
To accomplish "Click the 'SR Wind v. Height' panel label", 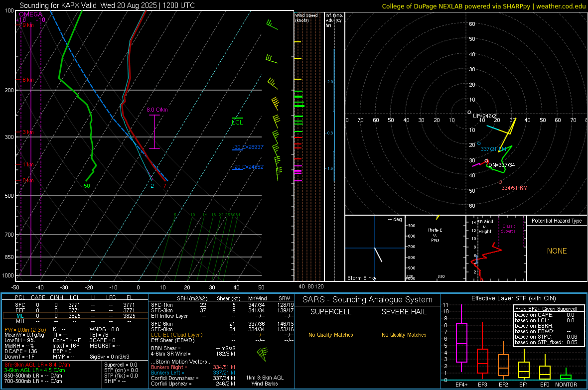I will point(485,227).
